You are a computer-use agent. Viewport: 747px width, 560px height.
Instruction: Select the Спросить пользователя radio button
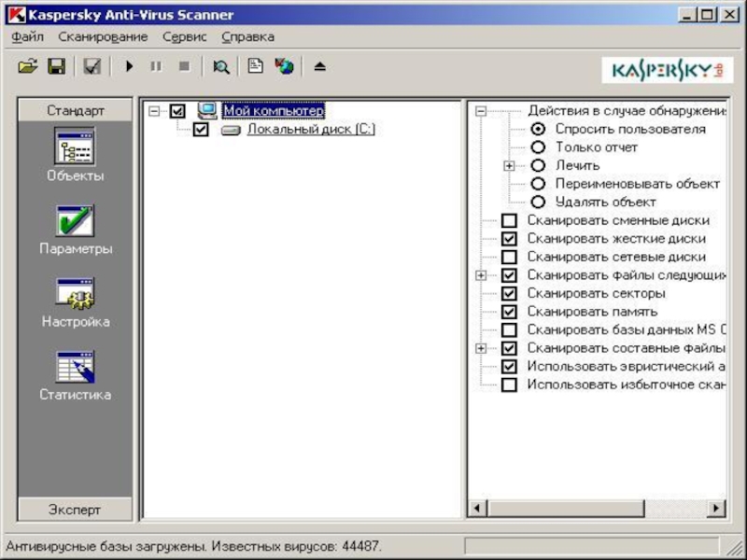click(x=538, y=129)
